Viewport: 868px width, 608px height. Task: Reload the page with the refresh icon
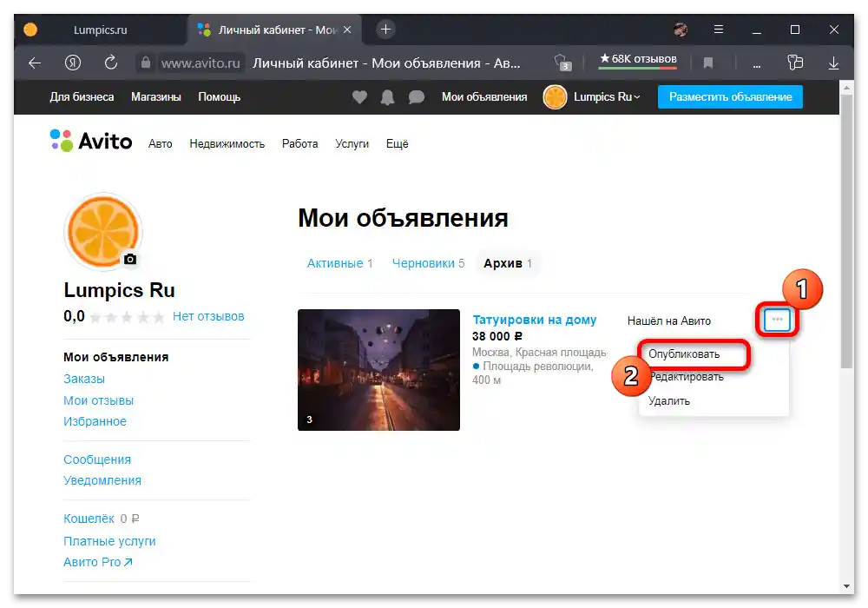point(111,63)
